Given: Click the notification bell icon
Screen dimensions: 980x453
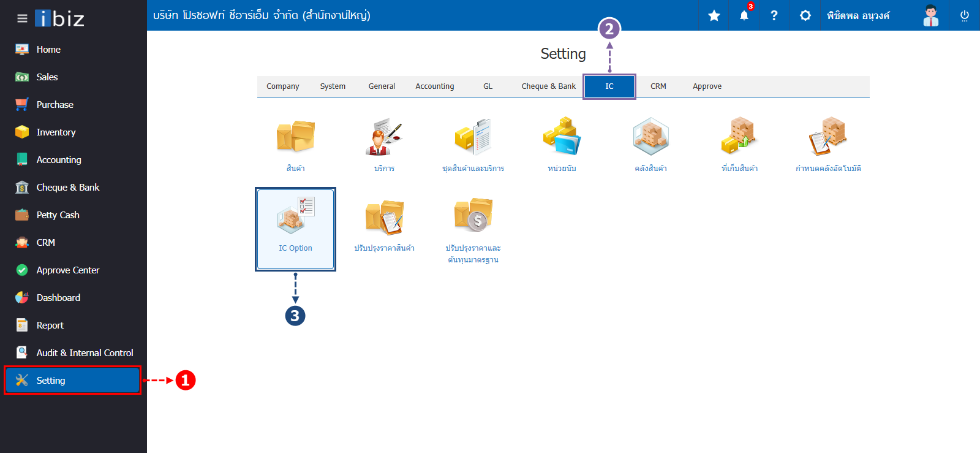Looking at the screenshot, I should point(744,15).
